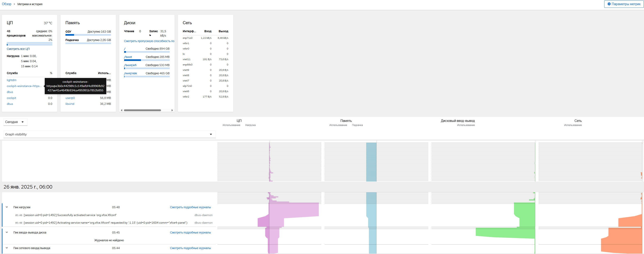Viewport: 644px width, 254px height.
Task: Open the libvirtd memory service link
Action: click(70, 104)
